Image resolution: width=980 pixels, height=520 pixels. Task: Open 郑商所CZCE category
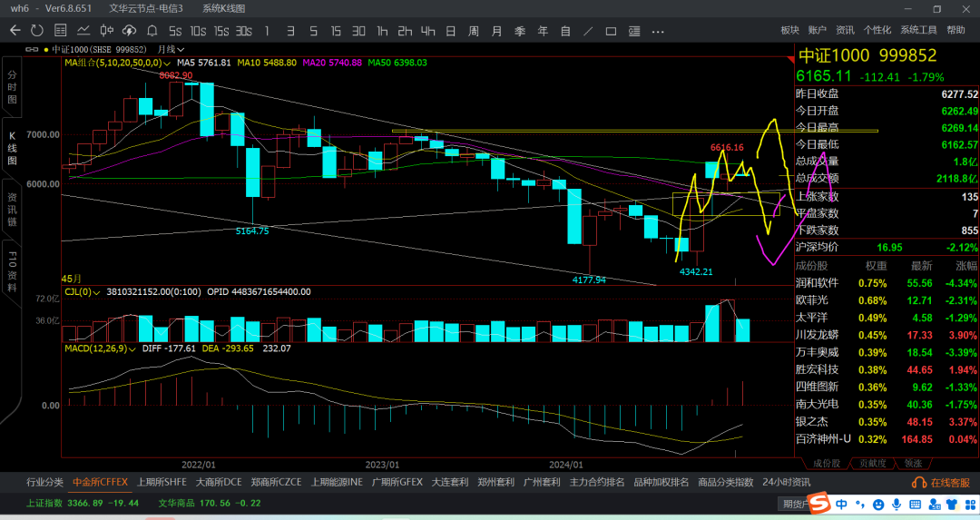click(x=276, y=482)
